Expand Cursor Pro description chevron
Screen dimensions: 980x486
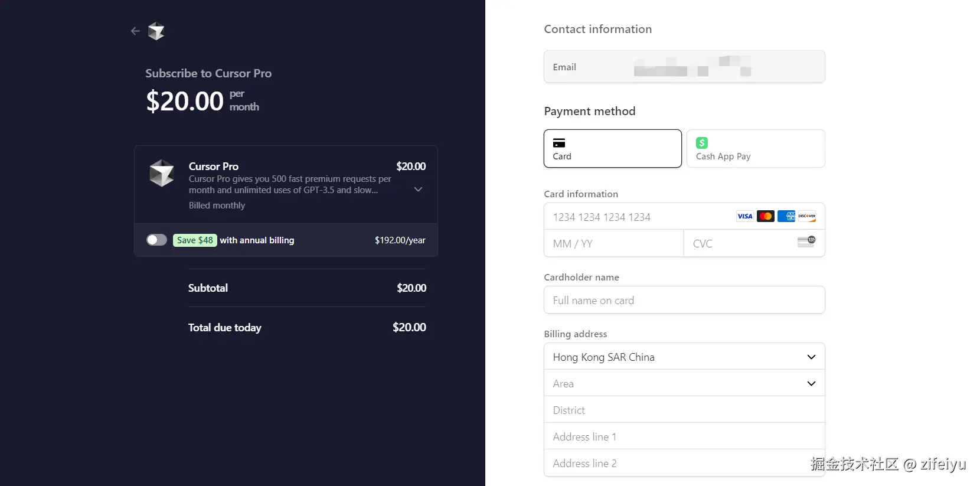click(418, 190)
